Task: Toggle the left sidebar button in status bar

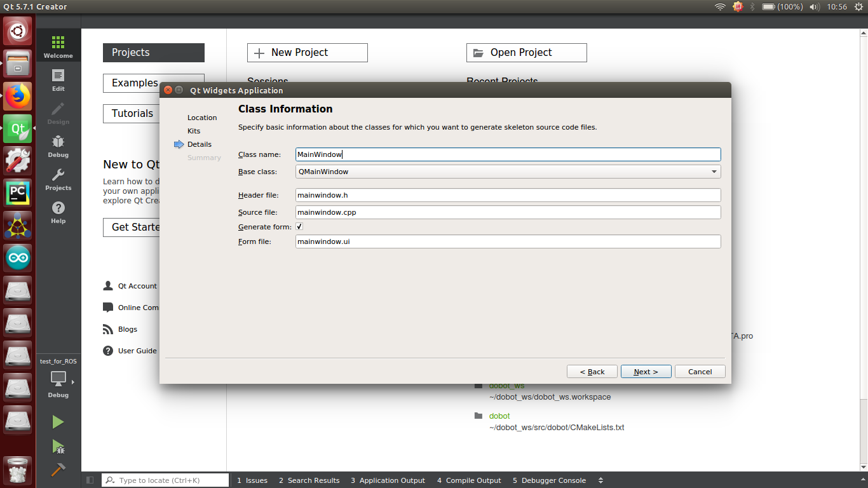Action: (x=90, y=480)
